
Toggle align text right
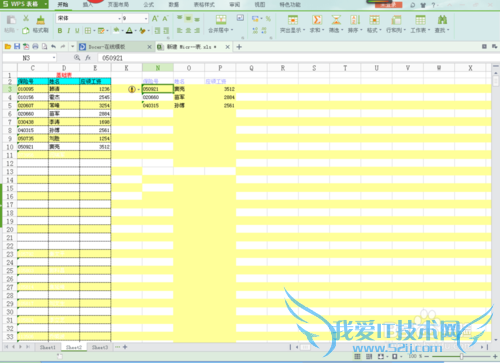pyautogui.click(x=197, y=30)
